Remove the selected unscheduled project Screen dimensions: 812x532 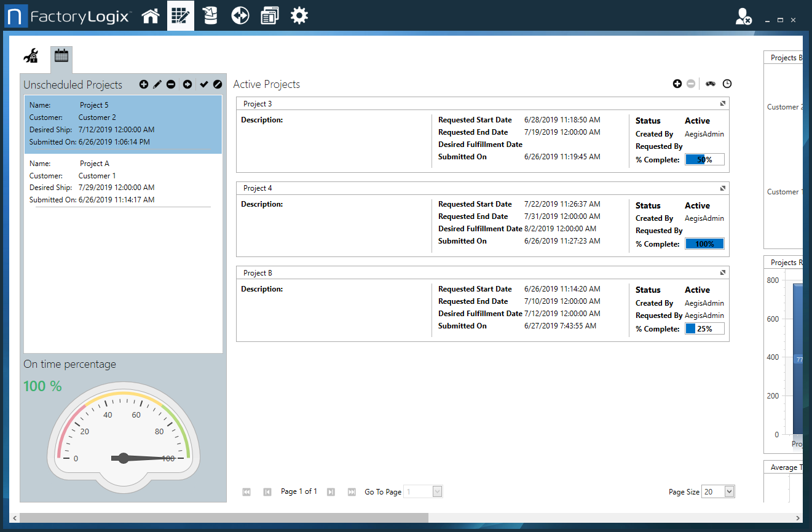tap(171, 84)
